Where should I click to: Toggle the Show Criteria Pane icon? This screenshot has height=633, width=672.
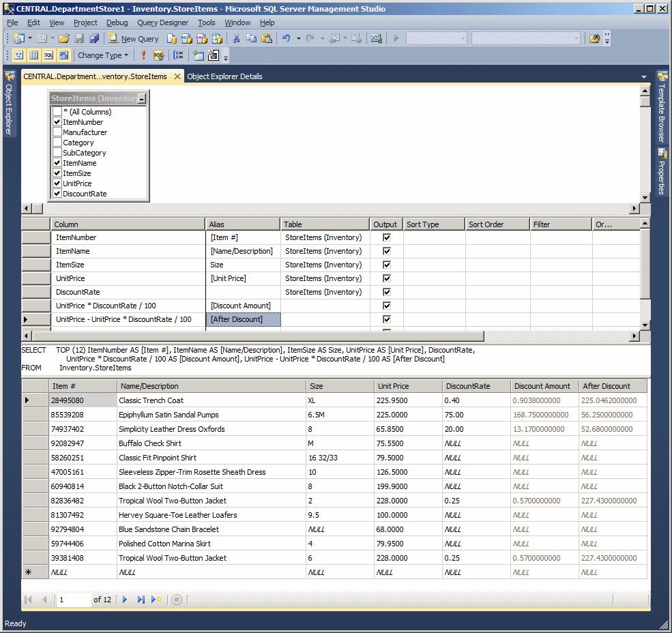pos(34,55)
